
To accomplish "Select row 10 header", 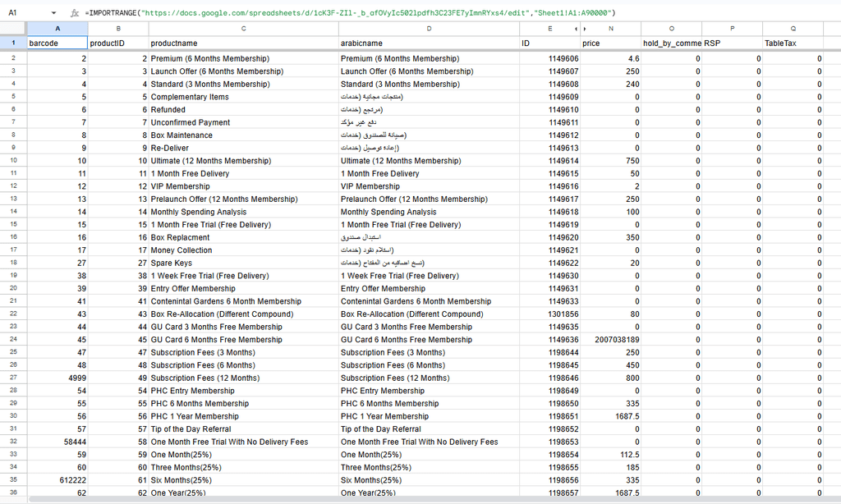I will coord(12,161).
